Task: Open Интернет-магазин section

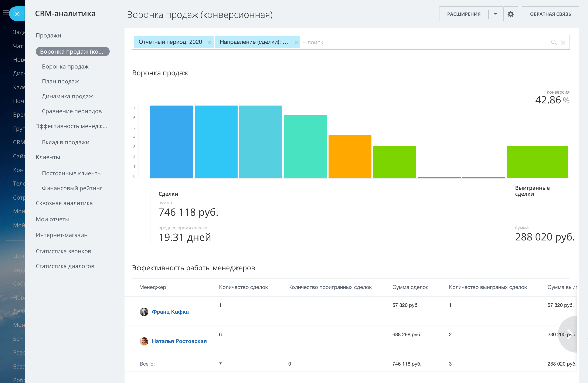Action: click(x=62, y=235)
